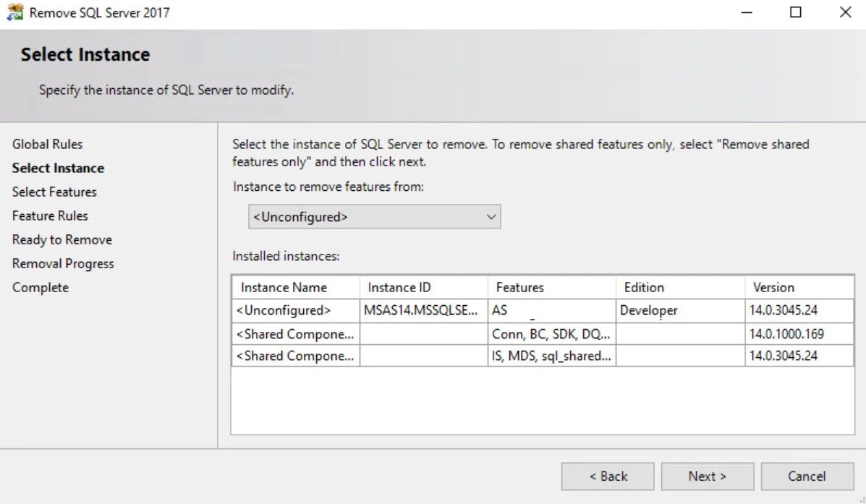Choose the Ready to Remove step
Screen dimensions: 866x504
62,239
